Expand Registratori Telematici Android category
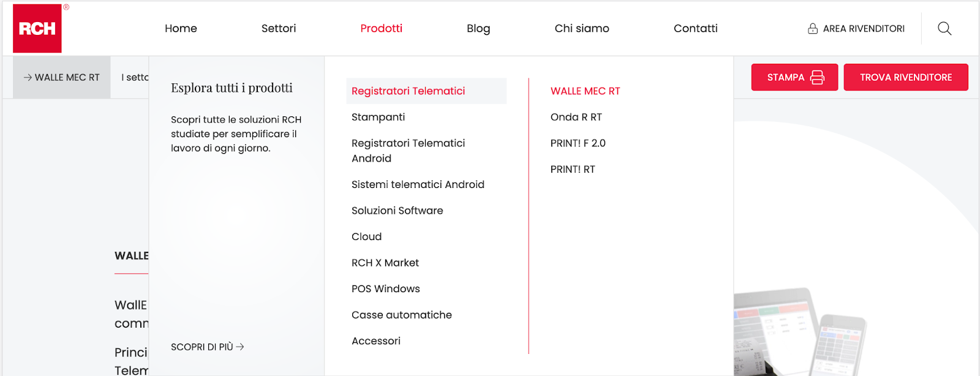Screen dimensions: 980x376 408,151
